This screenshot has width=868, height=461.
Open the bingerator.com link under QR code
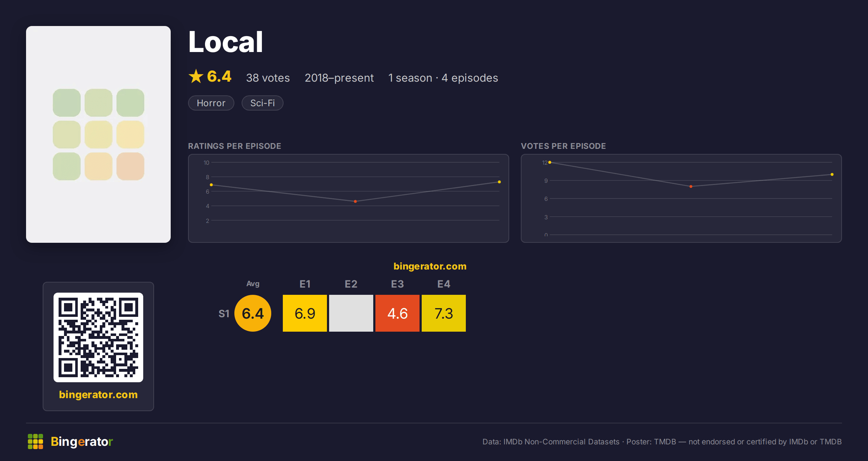coord(98,395)
